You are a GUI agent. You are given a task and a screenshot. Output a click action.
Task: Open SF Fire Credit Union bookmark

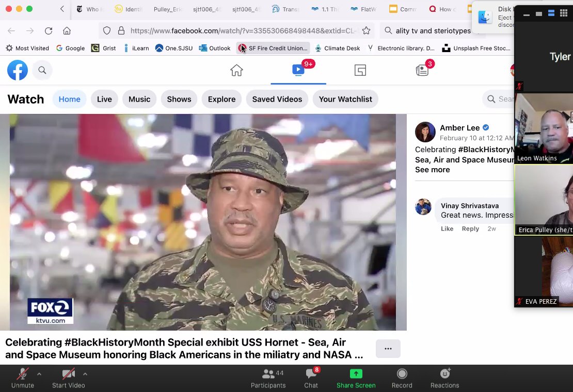273,48
